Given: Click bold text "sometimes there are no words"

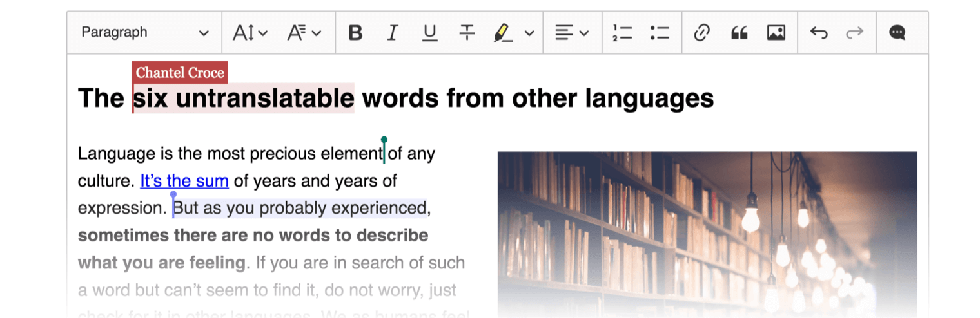Looking at the screenshot, I should pyautogui.click(x=205, y=236).
